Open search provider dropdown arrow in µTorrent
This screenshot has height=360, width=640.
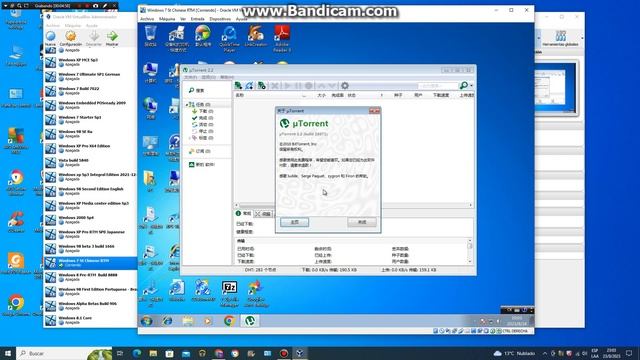(471, 86)
